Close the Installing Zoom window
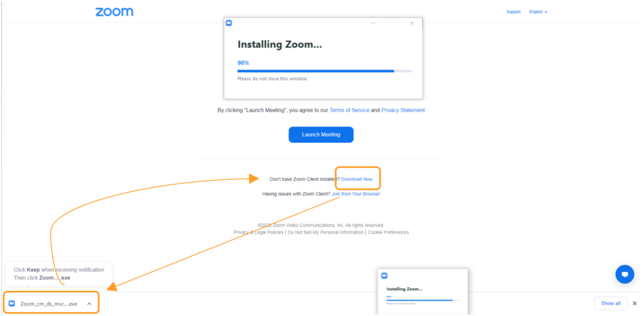Viewport: 644px width, 316px height. (412, 23)
